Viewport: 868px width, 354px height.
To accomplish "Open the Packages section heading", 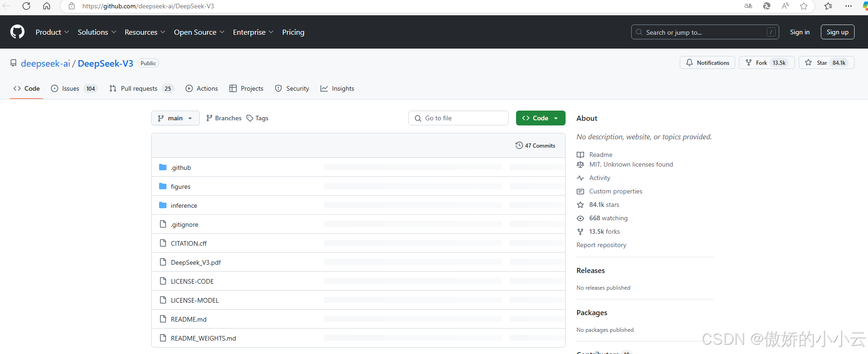I will [591, 312].
